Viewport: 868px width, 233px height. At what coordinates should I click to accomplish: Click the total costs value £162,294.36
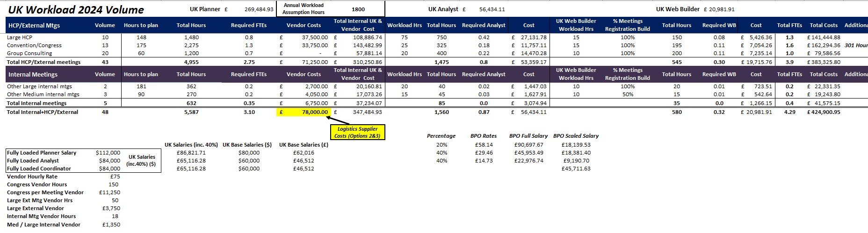point(824,45)
